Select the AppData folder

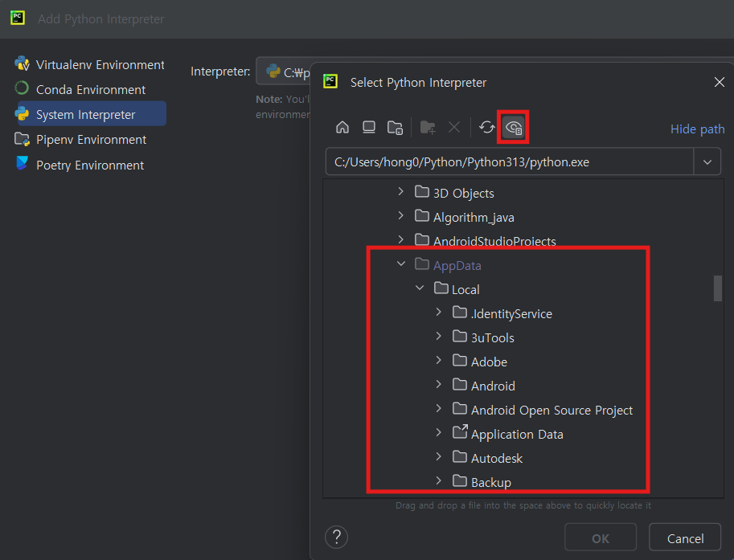pyautogui.click(x=448, y=265)
